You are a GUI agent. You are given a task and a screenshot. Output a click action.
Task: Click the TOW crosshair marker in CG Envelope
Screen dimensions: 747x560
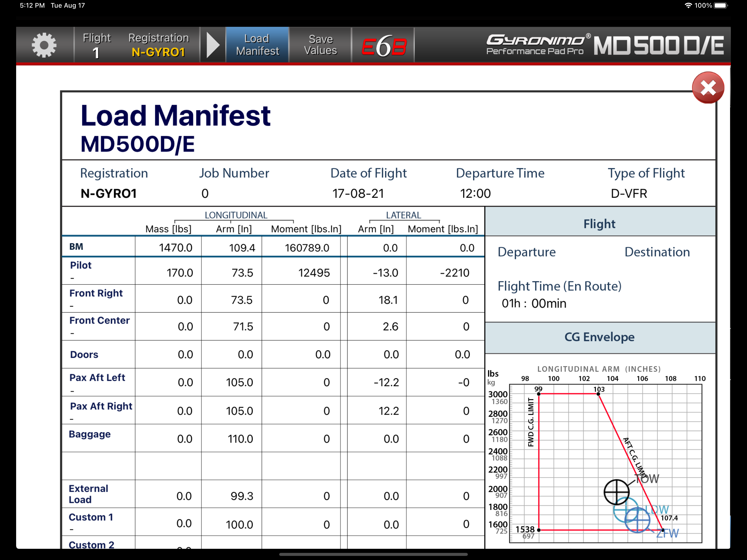coord(616,492)
